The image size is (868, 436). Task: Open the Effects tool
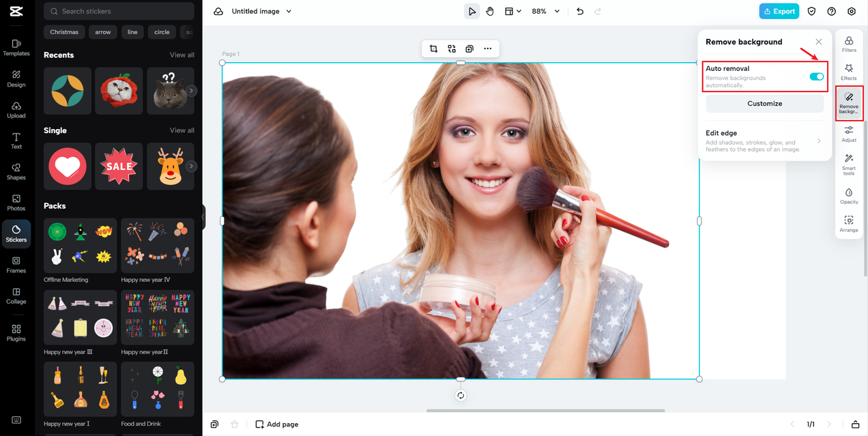[849, 72]
